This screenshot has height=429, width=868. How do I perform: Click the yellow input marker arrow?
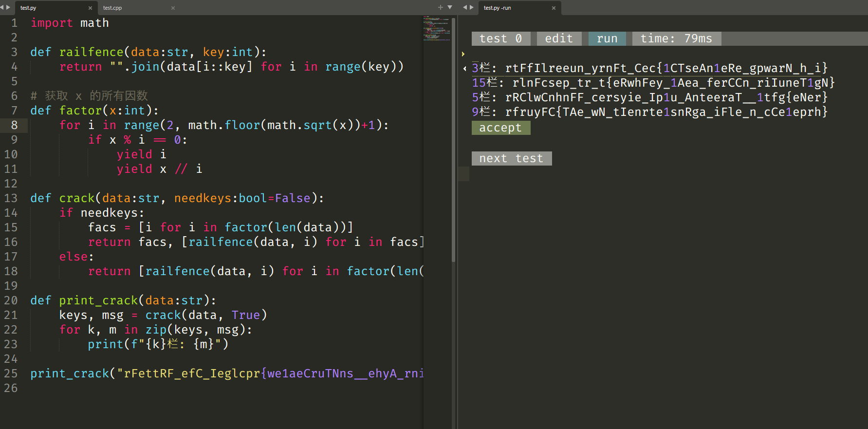463,54
